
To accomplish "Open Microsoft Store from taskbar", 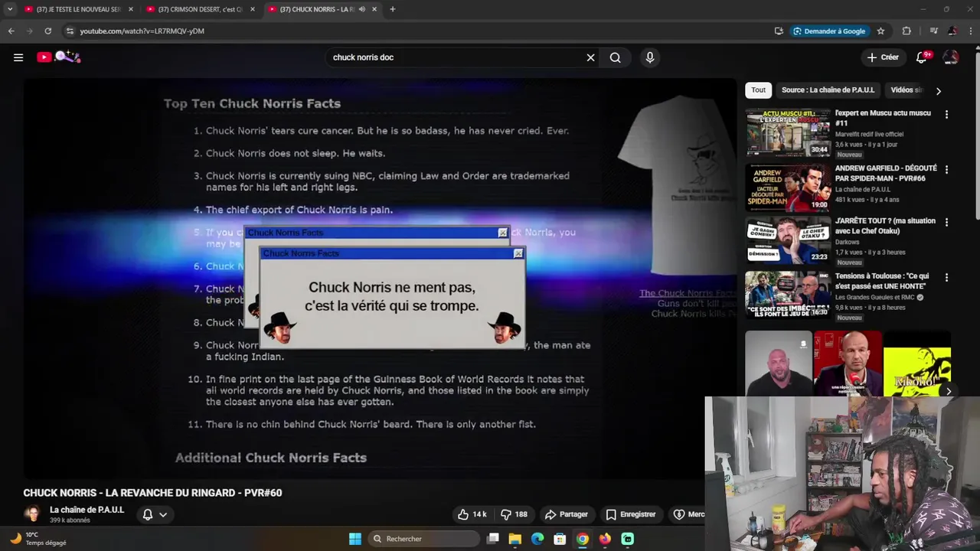I will coord(560,539).
